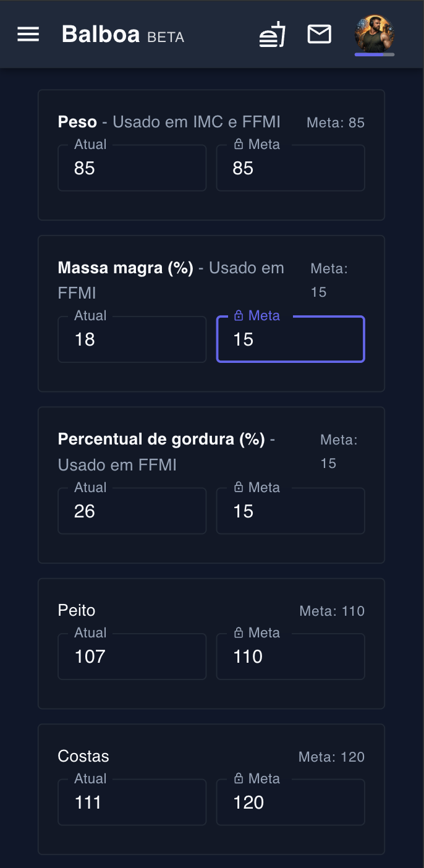Image resolution: width=424 pixels, height=868 pixels.
Task: Click the lock icon on Peso Meta field
Action: pos(240,144)
